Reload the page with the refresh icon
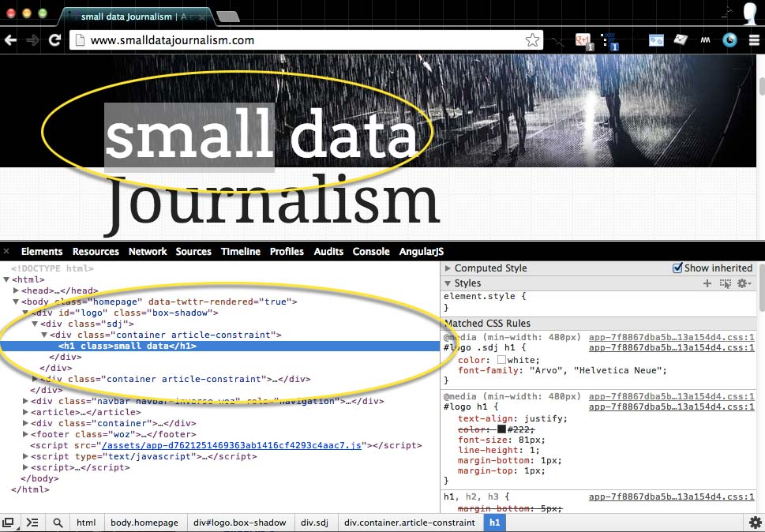Image resolution: width=765 pixels, height=532 pixels. (x=54, y=40)
